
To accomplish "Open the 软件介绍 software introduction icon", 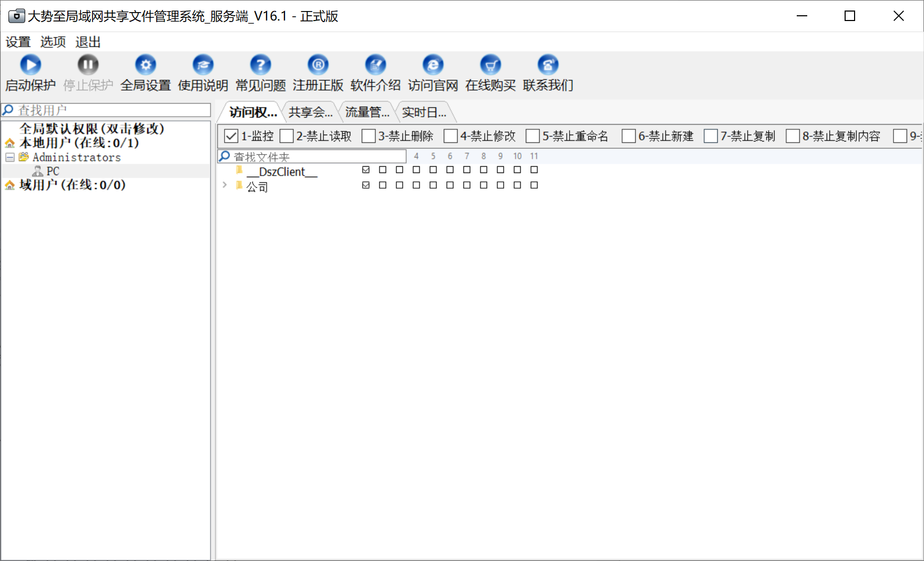I will click(x=375, y=65).
